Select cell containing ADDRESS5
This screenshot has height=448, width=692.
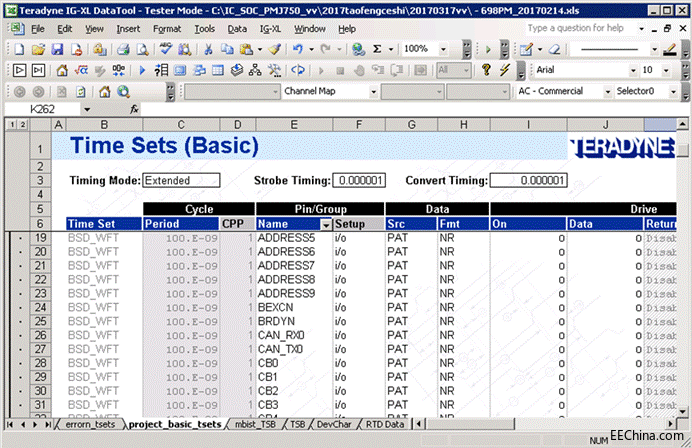pos(294,238)
